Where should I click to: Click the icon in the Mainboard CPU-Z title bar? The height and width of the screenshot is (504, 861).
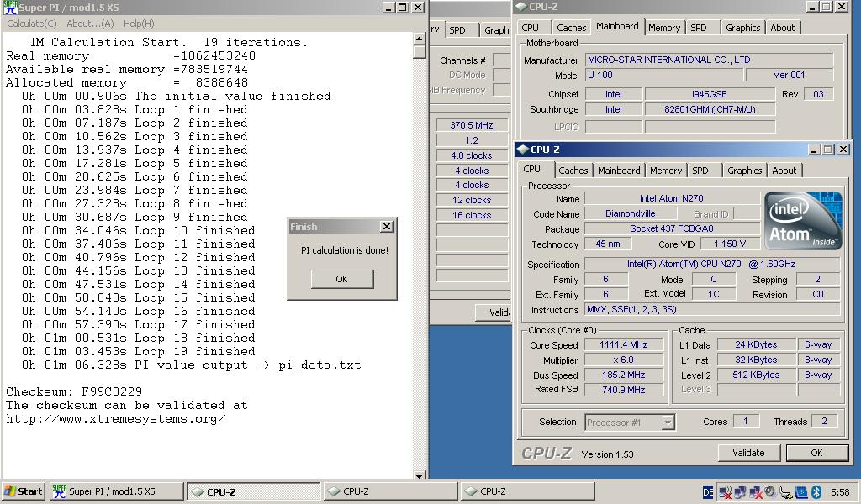[521, 7]
